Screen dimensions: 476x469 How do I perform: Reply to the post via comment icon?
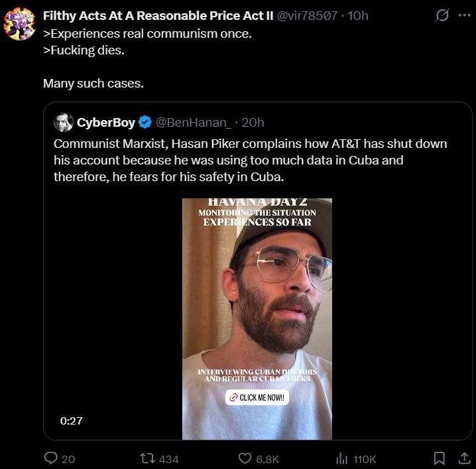(x=50, y=458)
